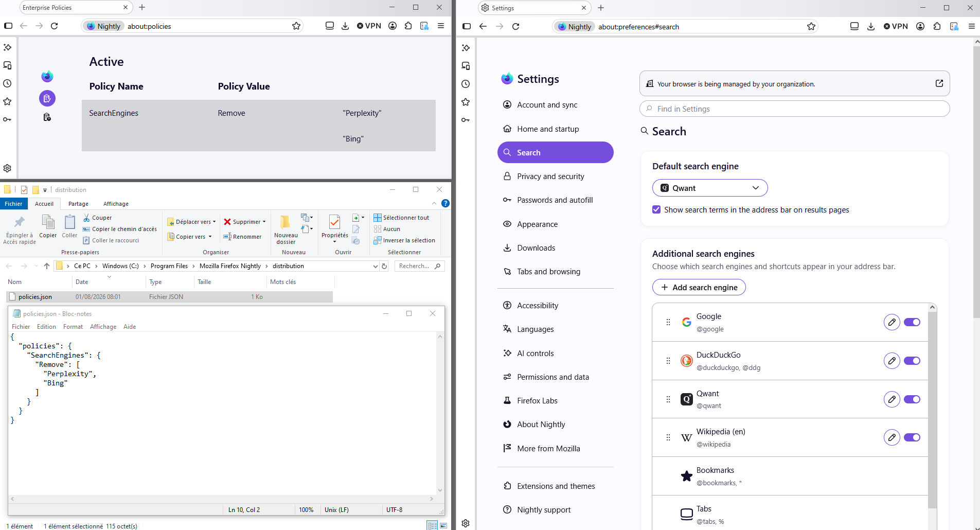Open AI controls settings
Screen dimensions: 980x530
(556, 353)
